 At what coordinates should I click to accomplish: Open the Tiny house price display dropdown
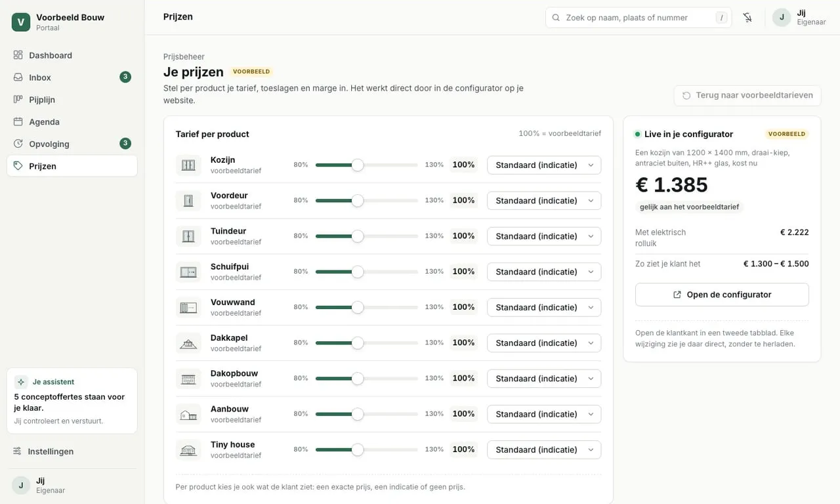tap(544, 450)
